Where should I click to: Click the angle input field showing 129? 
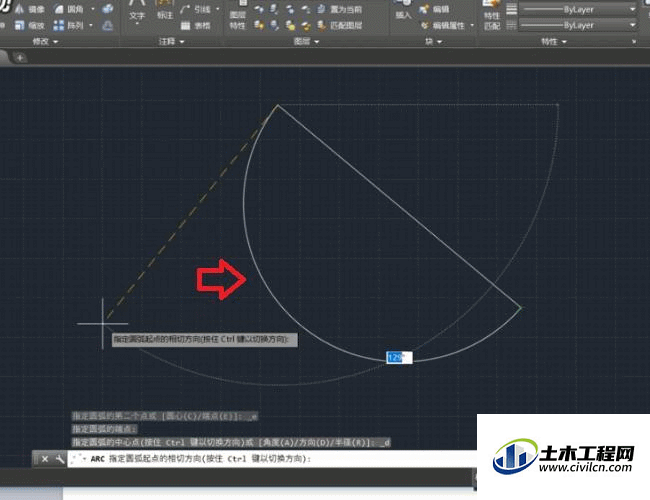(x=399, y=357)
